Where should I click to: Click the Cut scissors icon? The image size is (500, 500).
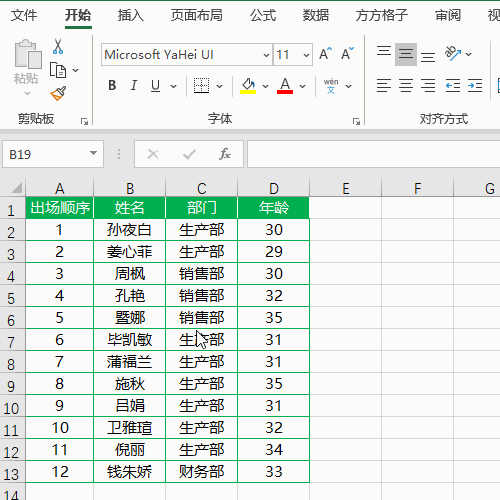point(58,47)
